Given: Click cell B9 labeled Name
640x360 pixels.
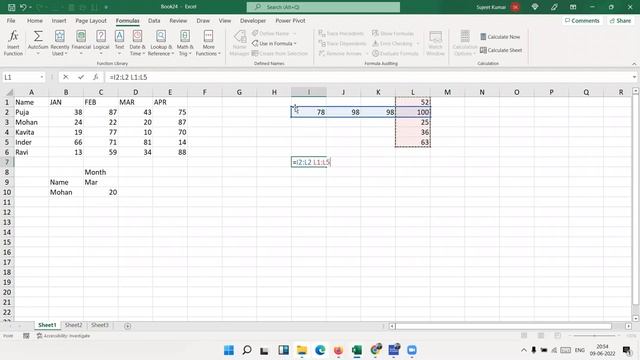Looking at the screenshot, I should (66, 182).
